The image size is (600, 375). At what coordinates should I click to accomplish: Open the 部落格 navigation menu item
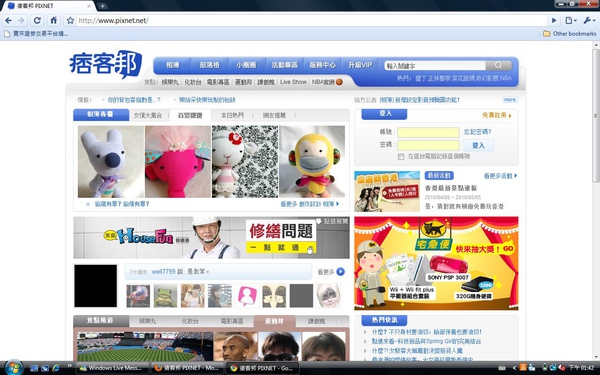[210, 65]
